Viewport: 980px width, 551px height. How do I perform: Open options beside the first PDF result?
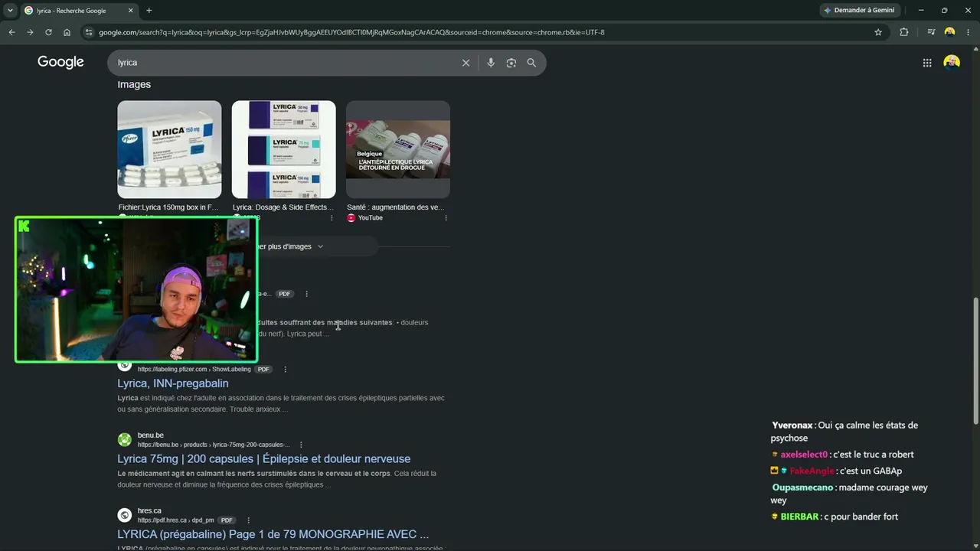[x=306, y=294]
